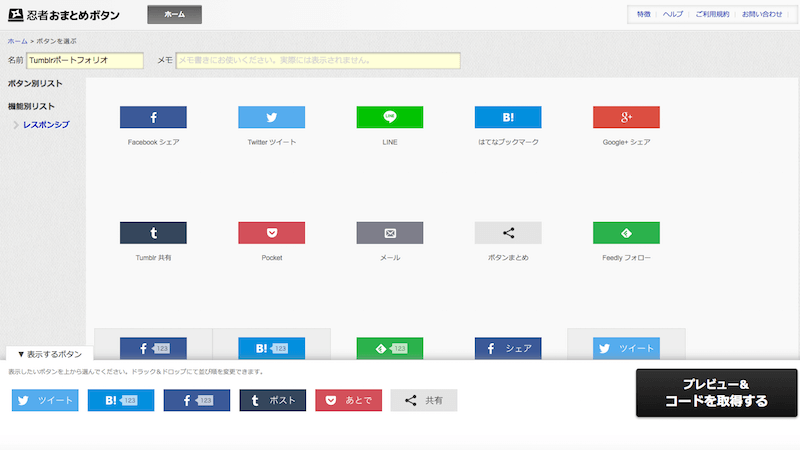
Task: Select the share-summary button icon in grid
Action: tap(508, 233)
